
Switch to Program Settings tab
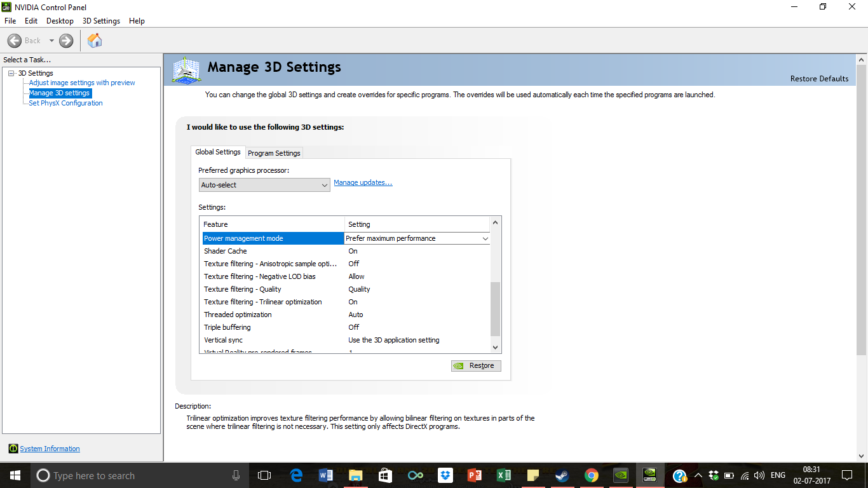(x=274, y=153)
